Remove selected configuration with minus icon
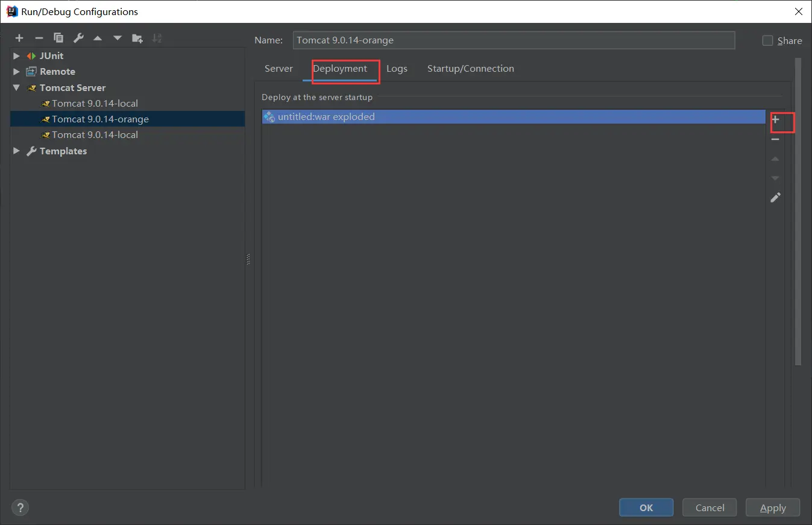This screenshot has width=812, height=525. (x=39, y=38)
